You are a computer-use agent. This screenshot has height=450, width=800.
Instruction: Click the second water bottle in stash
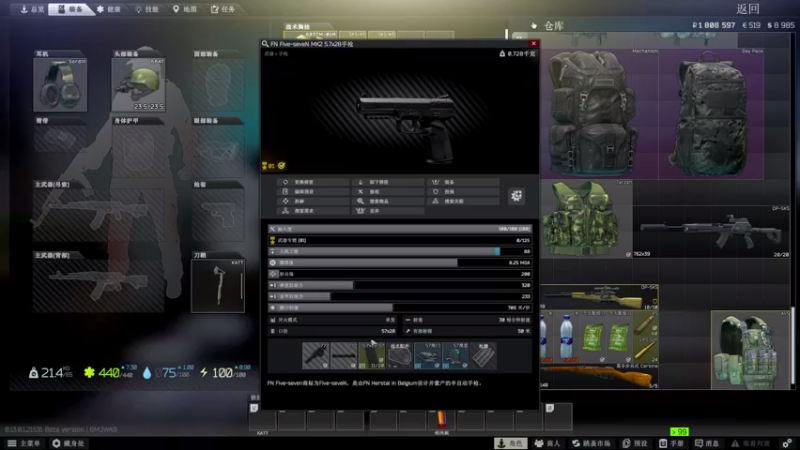[x=566, y=337]
